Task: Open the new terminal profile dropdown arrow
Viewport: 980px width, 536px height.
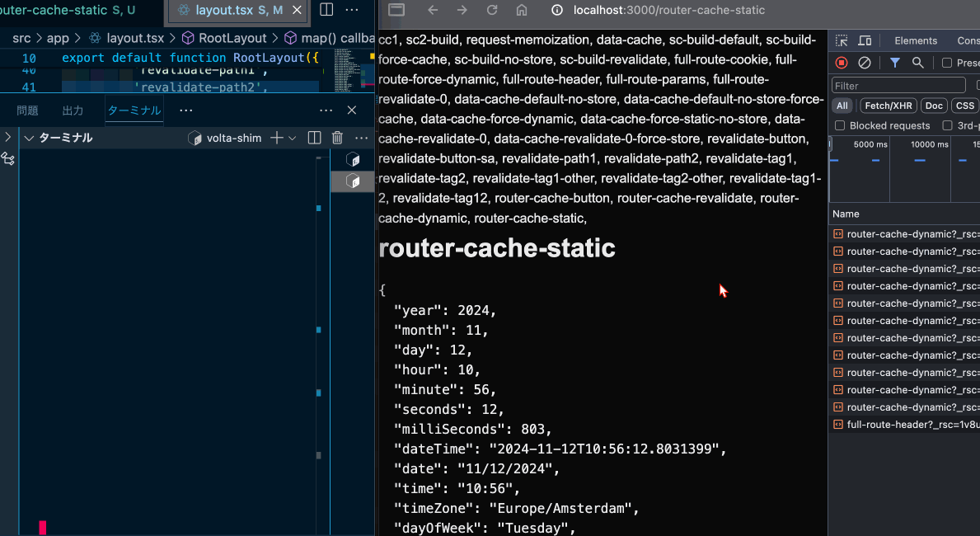Action: click(292, 138)
